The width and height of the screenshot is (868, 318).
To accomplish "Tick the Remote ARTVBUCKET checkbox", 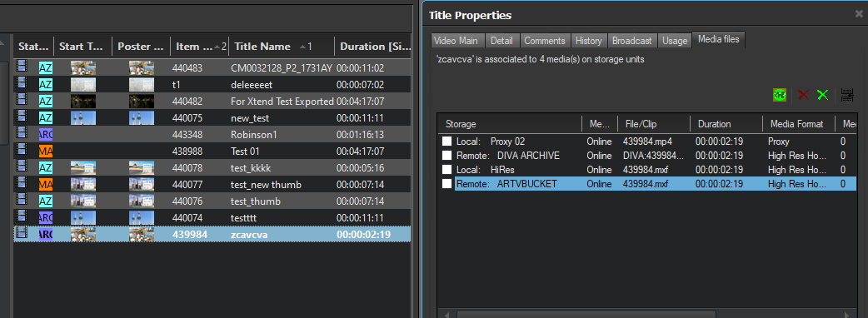I will point(446,184).
